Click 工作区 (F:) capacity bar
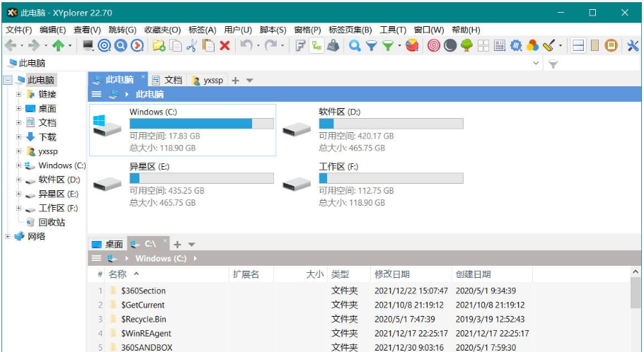Image resolution: width=644 pixels, height=352 pixels. [391, 178]
